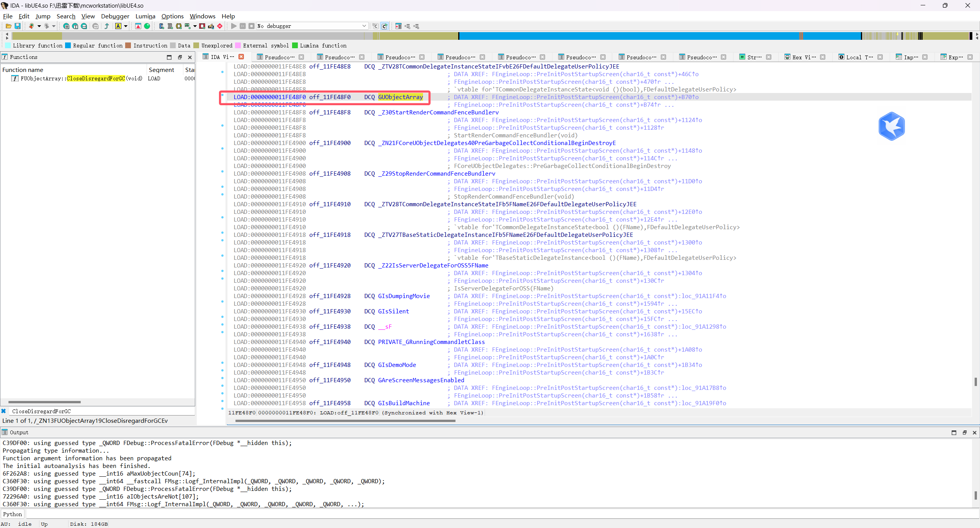
Task: Open the Windows menu
Action: (203, 16)
